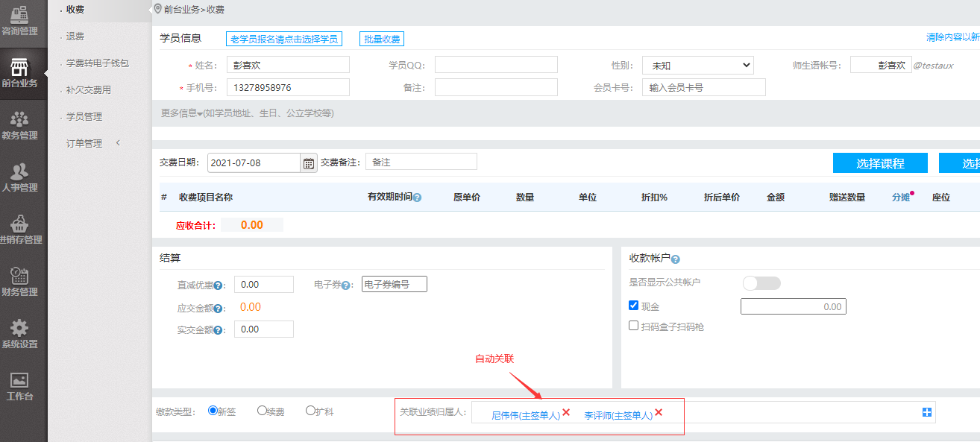
Task: Click the help icon beside 有效期时间
Action: pyautogui.click(x=417, y=198)
